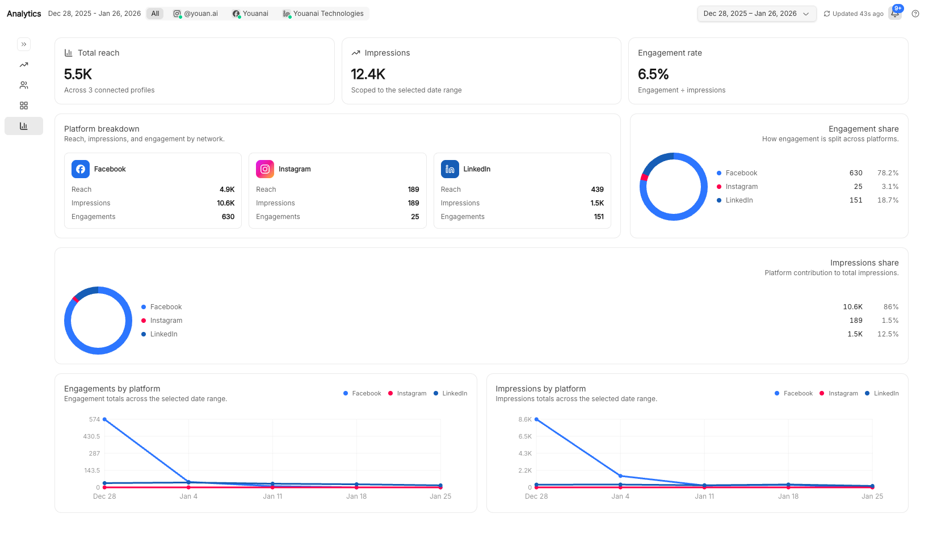937x560 pixels.
Task: Open the notifications bell with 9+ badge
Action: tap(894, 13)
